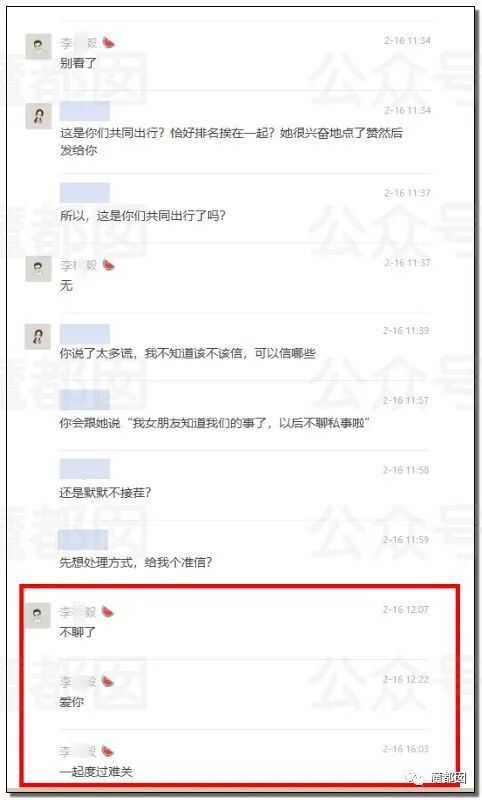Screen dimensions: 482x800
Task: Click the WeChat logo in the bottom watermark
Action: pos(414,778)
